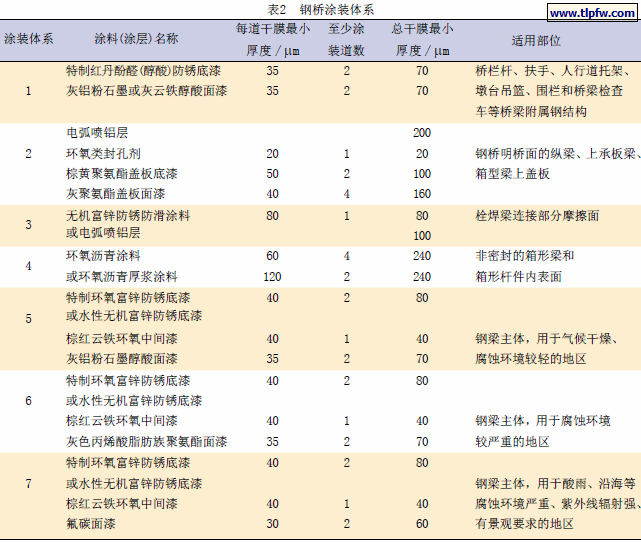Click 钢桥明桥面的纵梁、上承板梁 text

pyautogui.click(x=555, y=154)
